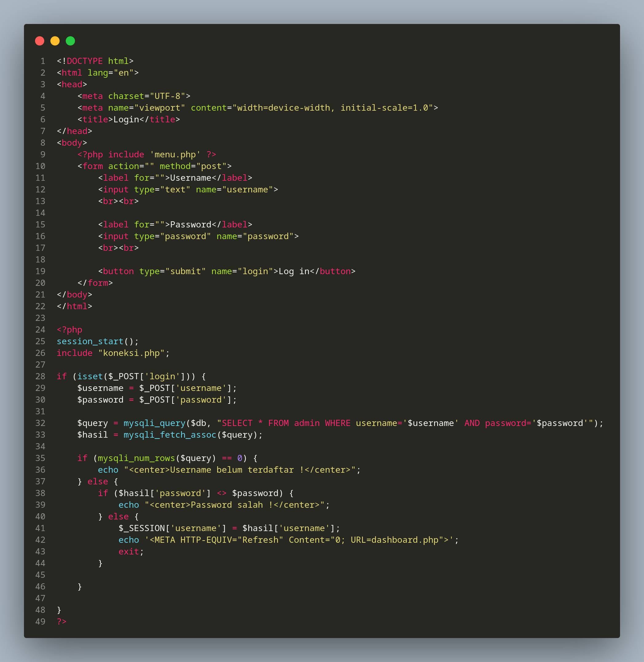Click mysqli_query function name
Screen dimensions: 644x662
(154, 423)
